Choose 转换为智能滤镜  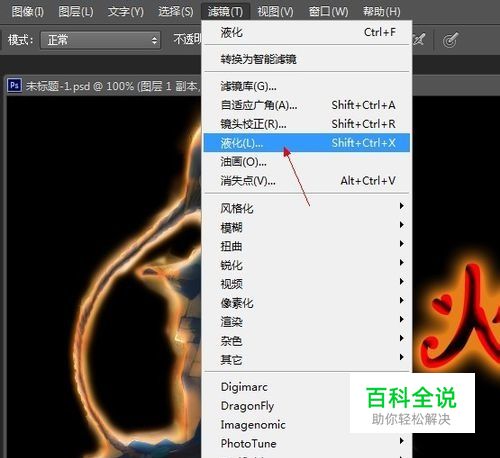[307, 59]
